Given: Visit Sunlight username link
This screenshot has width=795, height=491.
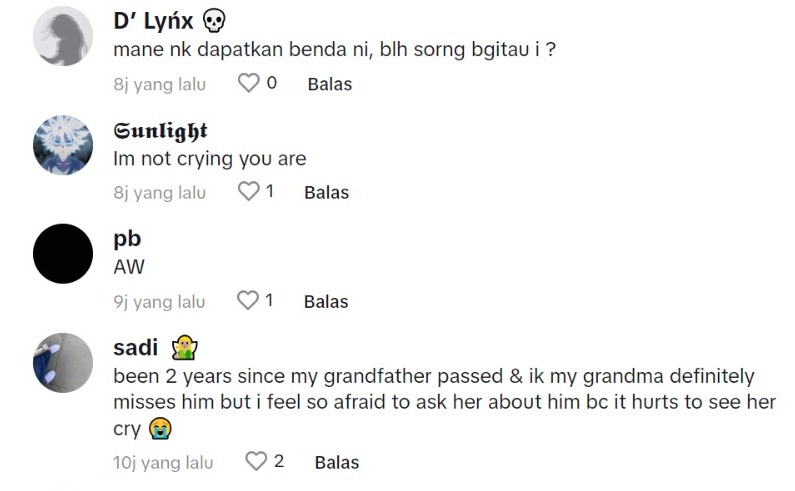Looking at the screenshot, I should 160,131.
